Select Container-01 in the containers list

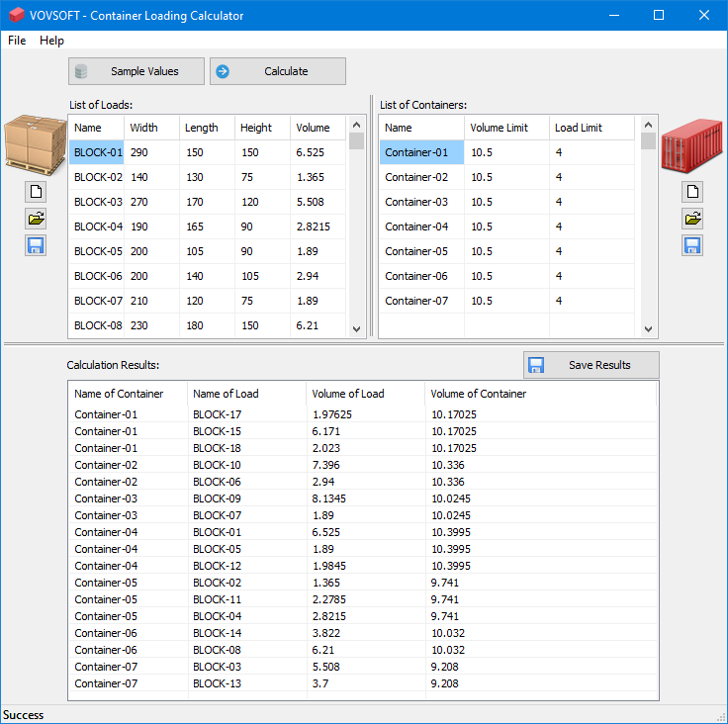click(x=507, y=152)
